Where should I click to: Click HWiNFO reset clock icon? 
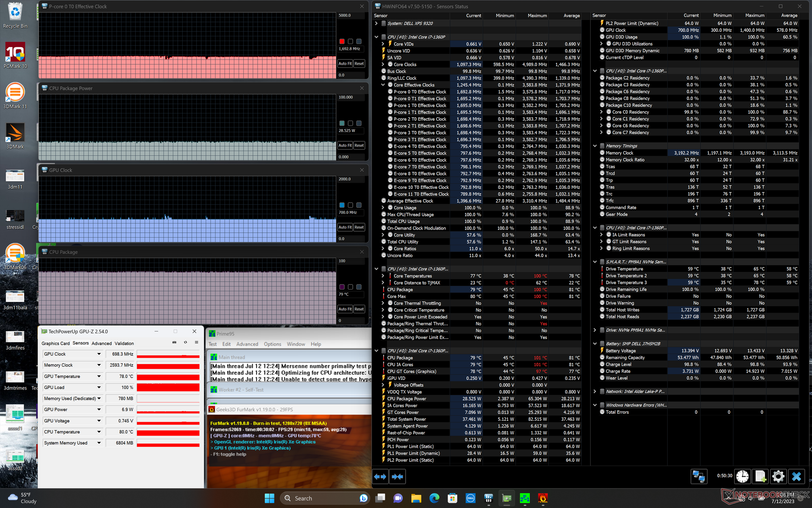click(742, 476)
